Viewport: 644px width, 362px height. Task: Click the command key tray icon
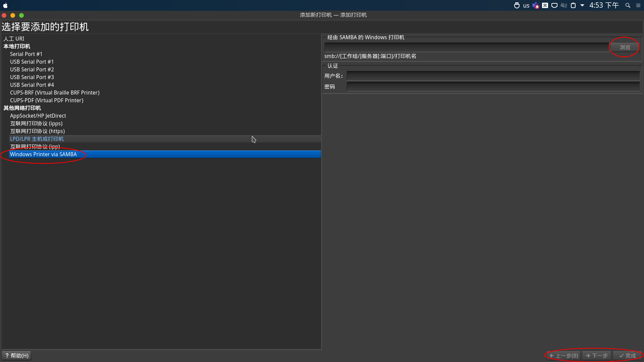545,5
